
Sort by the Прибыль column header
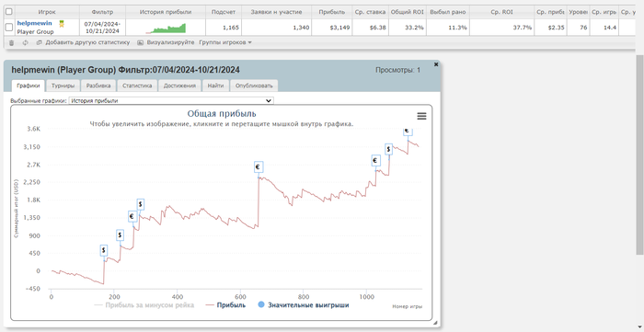pos(332,12)
